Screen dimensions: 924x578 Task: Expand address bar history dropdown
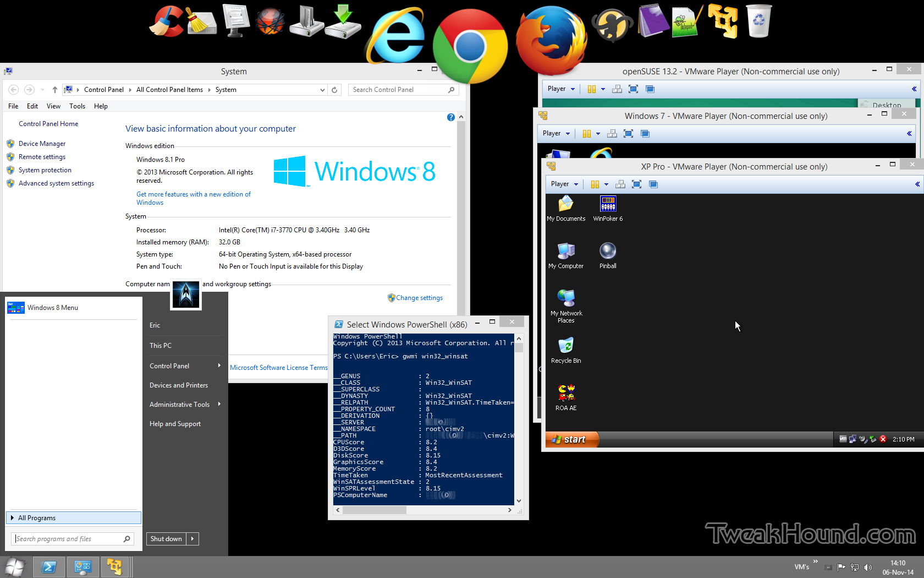(322, 90)
